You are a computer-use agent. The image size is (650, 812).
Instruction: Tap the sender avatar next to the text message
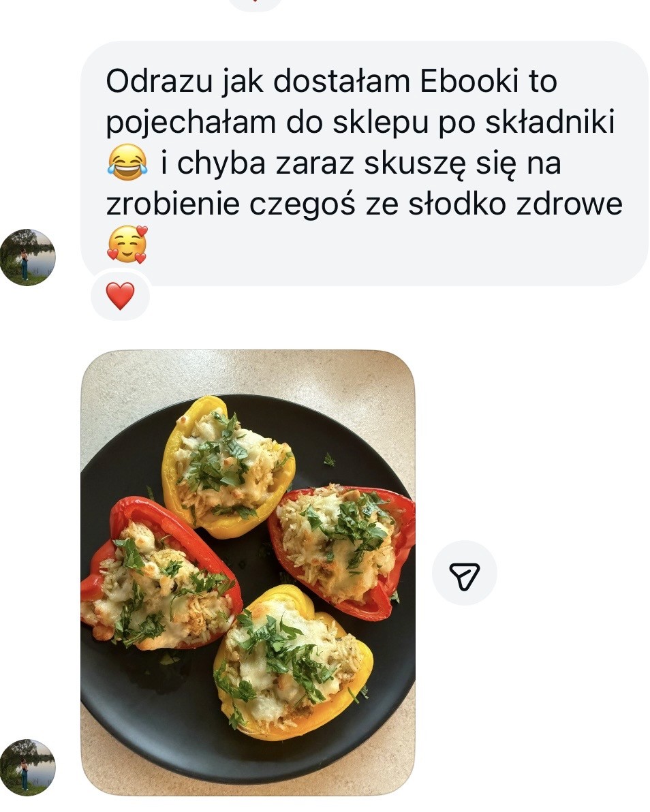(27, 257)
